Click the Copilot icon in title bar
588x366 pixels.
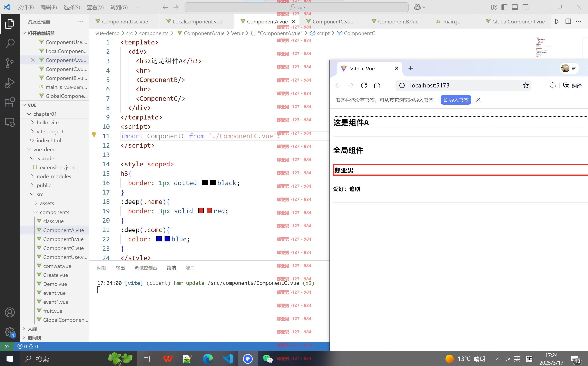pos(417,7)
